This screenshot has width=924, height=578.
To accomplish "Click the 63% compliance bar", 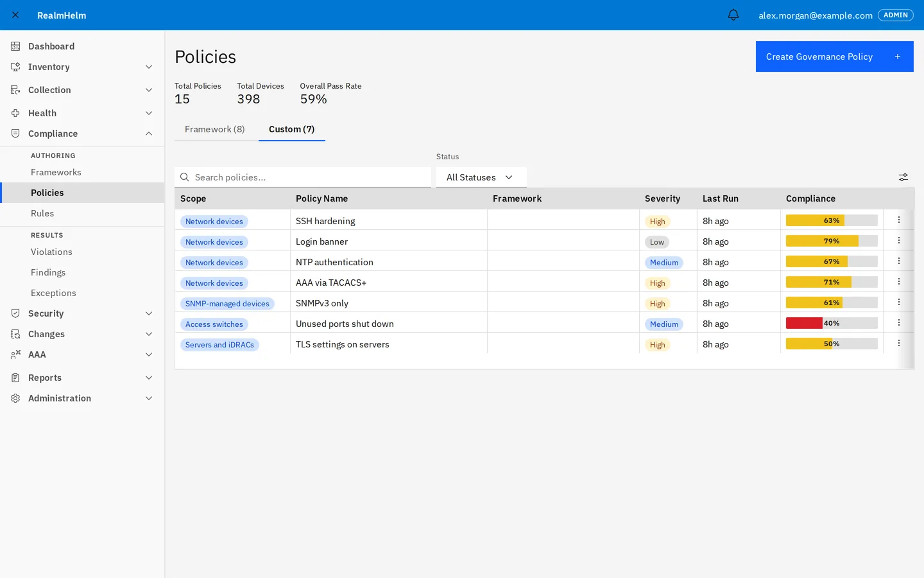I will pyautogui.click(x=832, y=220).
